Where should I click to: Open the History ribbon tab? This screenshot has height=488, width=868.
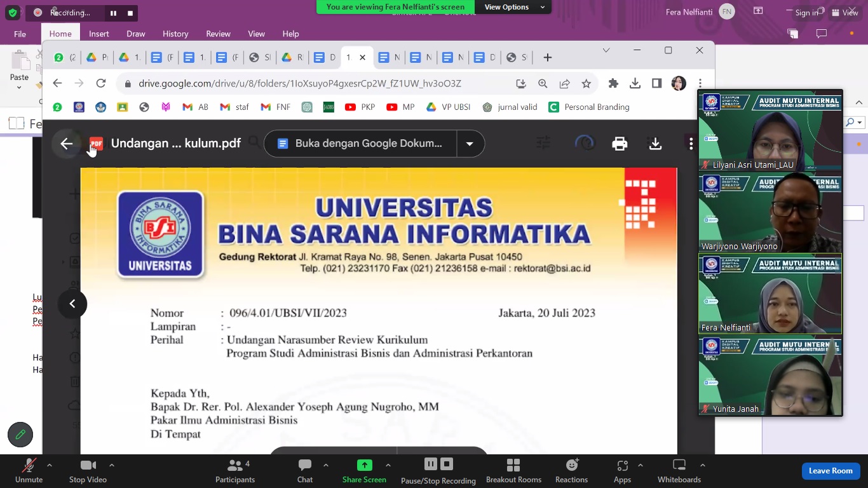(x=175, y=34)
